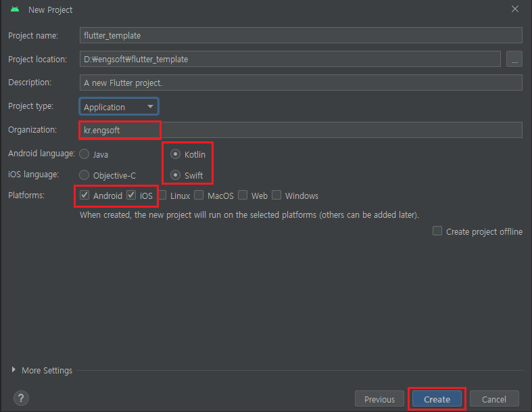Open the help question mark icon

pyautogui.click(x=21, y=398)
